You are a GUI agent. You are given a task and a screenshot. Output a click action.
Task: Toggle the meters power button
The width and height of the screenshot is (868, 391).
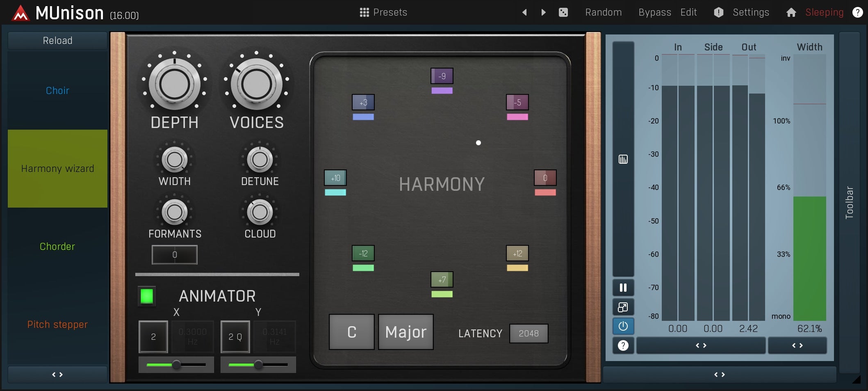point(623,326)
